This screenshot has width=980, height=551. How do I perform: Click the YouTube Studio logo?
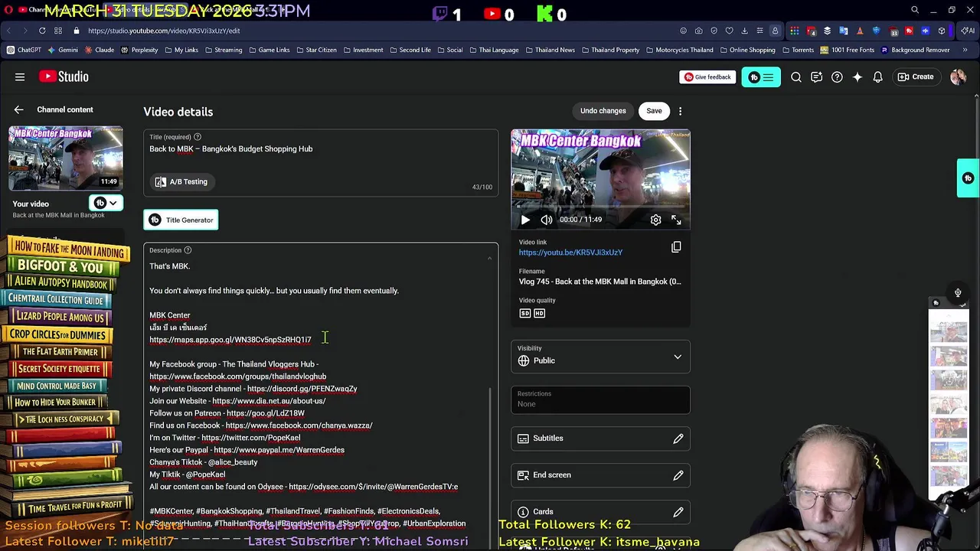click(x=64, y=77)
